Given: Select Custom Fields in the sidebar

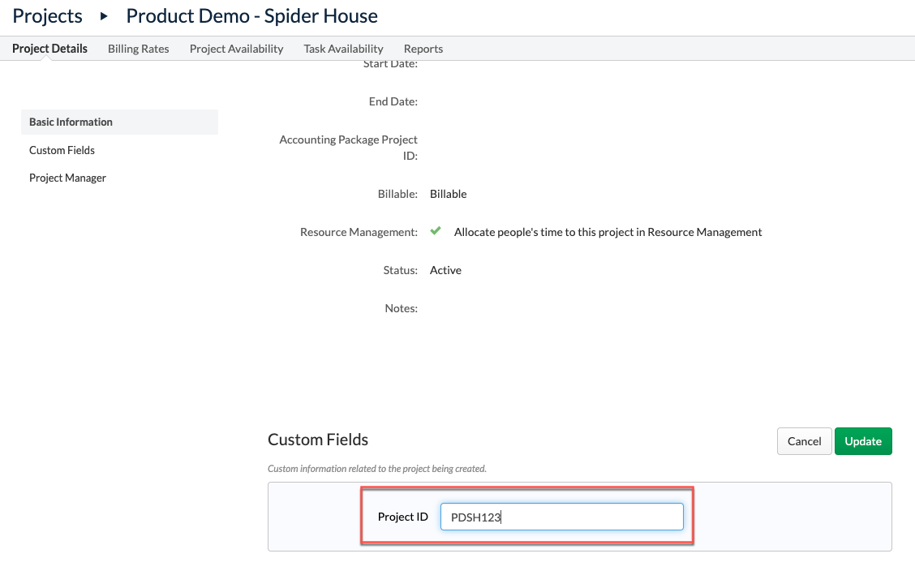Looking at the screenshot, I should pos(62,150).
